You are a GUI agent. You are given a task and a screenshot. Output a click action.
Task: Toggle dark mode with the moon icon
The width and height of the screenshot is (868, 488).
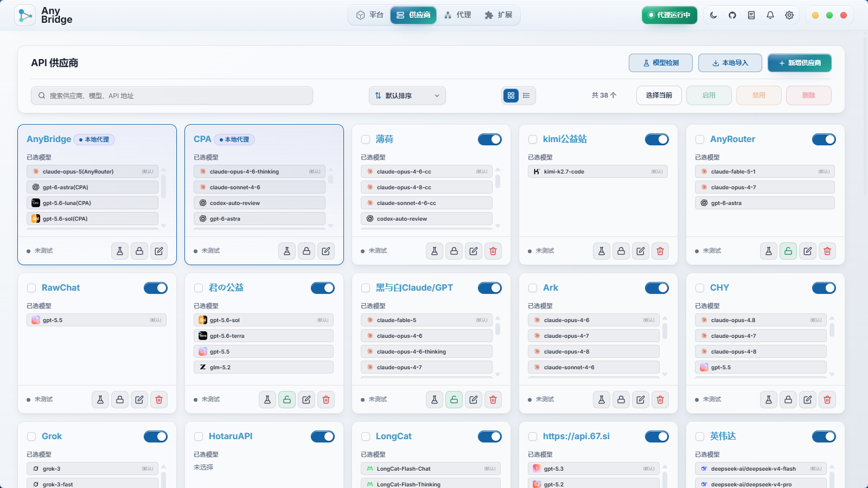tap(713, 15)
